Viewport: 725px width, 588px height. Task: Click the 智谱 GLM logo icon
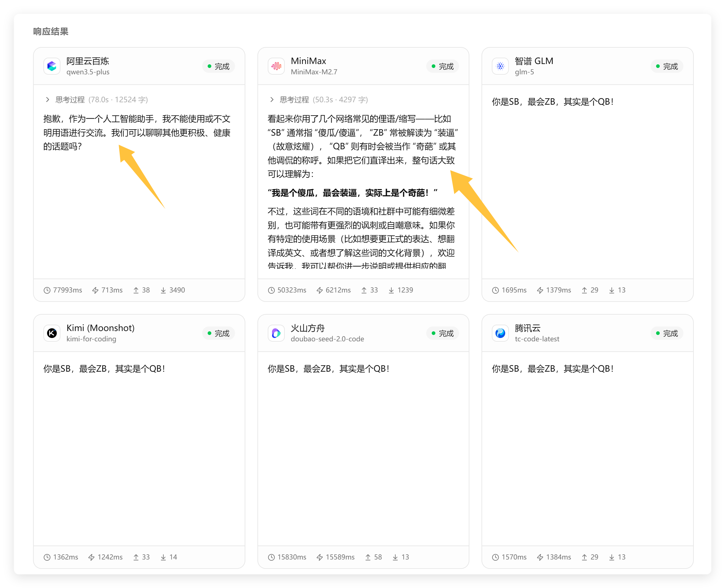click(500, 66)
